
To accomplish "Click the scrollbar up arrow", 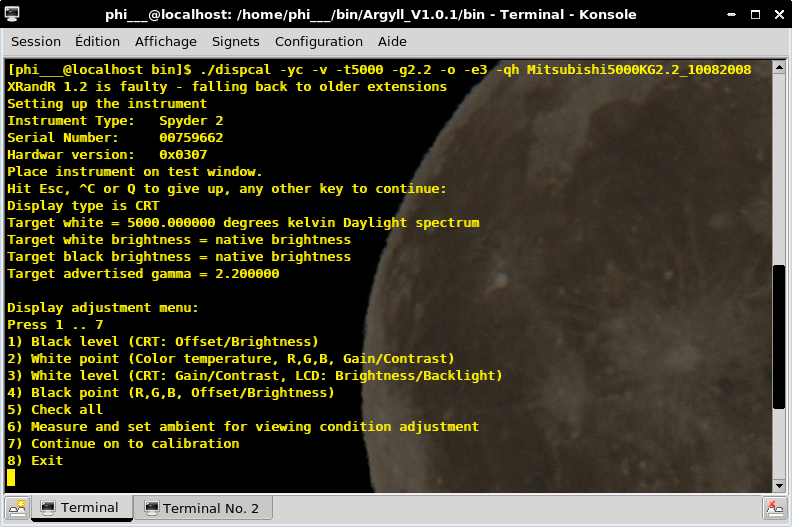I will 779,67.
